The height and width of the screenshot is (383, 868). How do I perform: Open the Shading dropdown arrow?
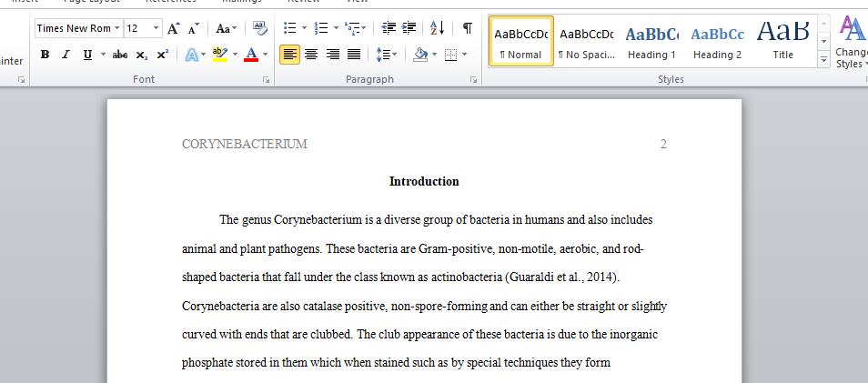pyautogui.click(x=435, y=55)
